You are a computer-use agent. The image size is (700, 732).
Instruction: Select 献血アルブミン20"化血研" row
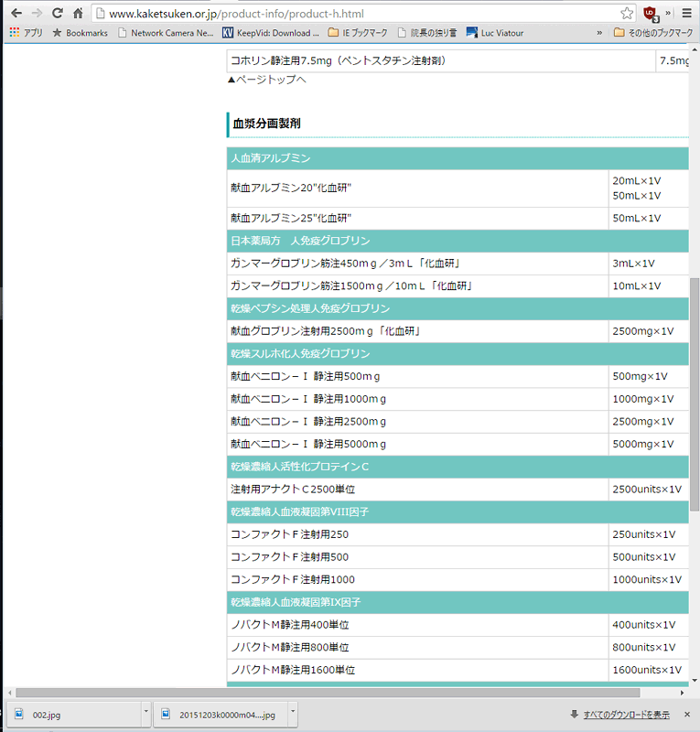click(458, 188)
